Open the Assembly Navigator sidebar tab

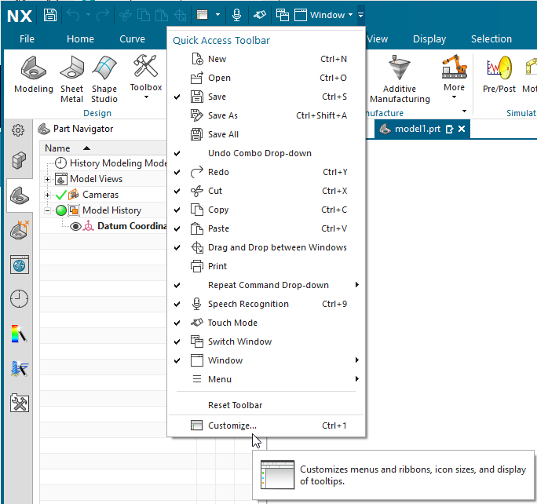(x=19, y=160)
